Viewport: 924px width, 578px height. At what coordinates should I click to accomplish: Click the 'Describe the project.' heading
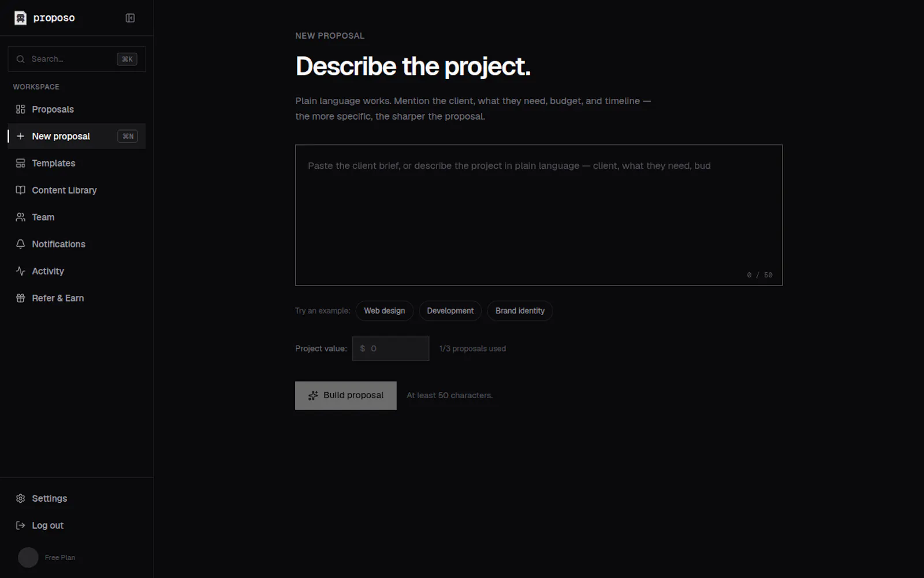(413, 66)
